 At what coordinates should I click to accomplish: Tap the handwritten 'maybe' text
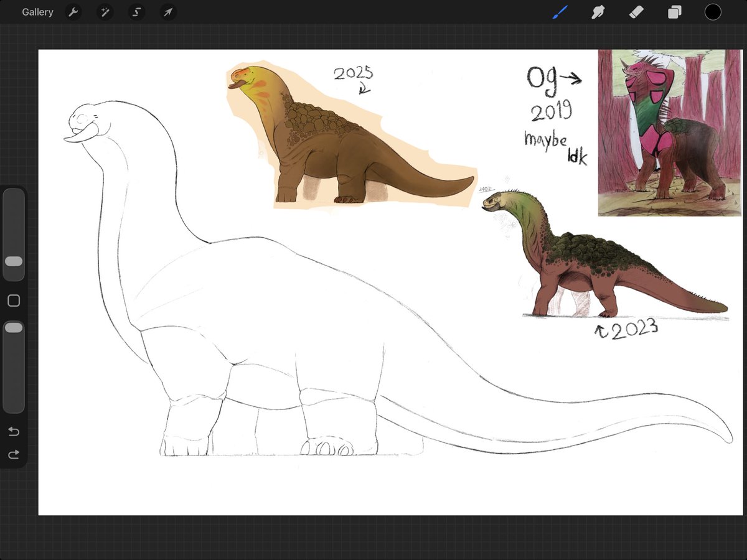(545, 139)
